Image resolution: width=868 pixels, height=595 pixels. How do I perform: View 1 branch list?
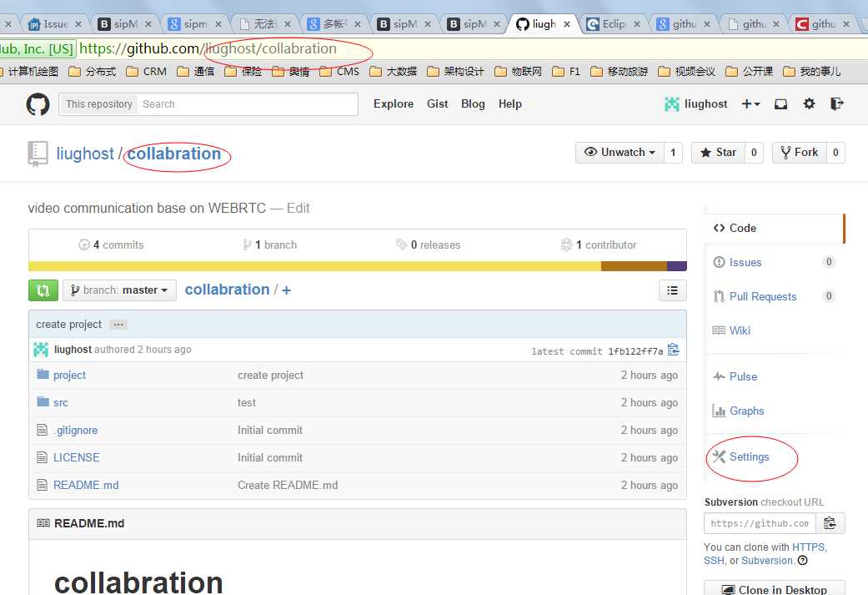coord(269,245)
